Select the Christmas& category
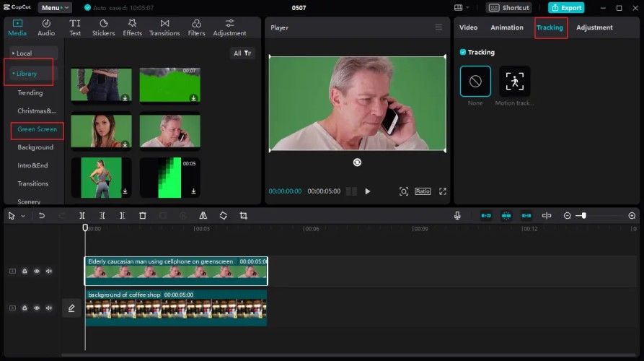 point(37,110)
